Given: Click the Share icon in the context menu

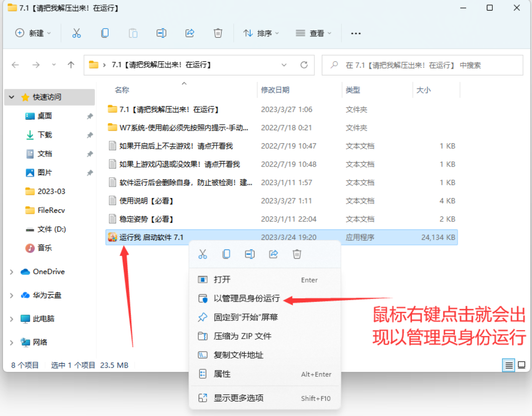Looking at the screenshot, I should (x=274, y=254).
